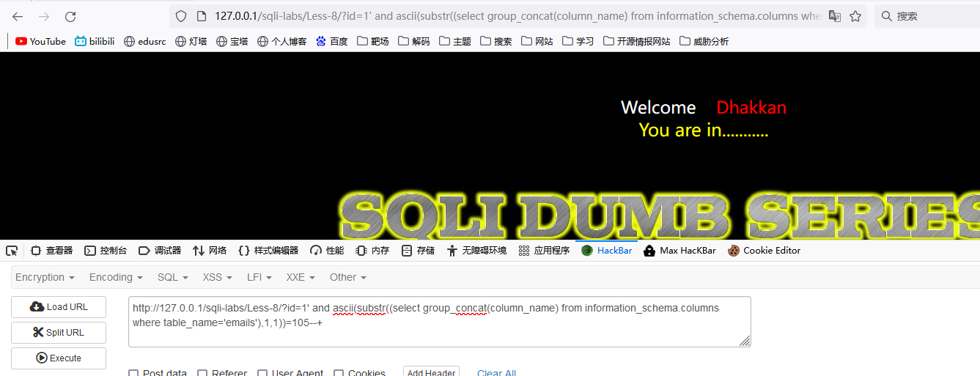Expand the 网站 bookmarks folder
Screen dimensions: 980x376
coord(537,42)
